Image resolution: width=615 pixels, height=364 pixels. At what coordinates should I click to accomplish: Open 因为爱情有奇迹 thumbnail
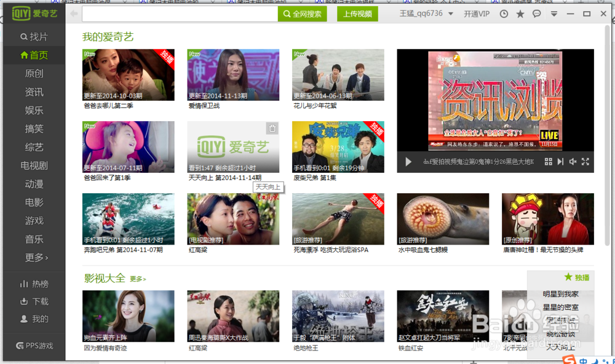coord(129,316)
